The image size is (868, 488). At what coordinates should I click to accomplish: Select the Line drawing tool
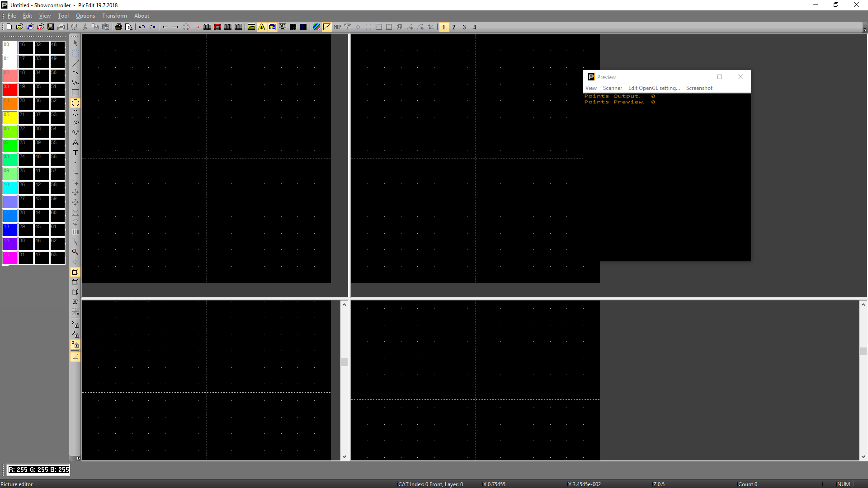coord(75,63)
